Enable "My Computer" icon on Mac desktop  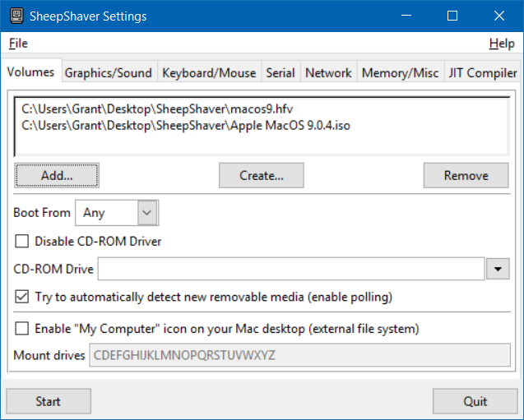(x=21, y=329)
